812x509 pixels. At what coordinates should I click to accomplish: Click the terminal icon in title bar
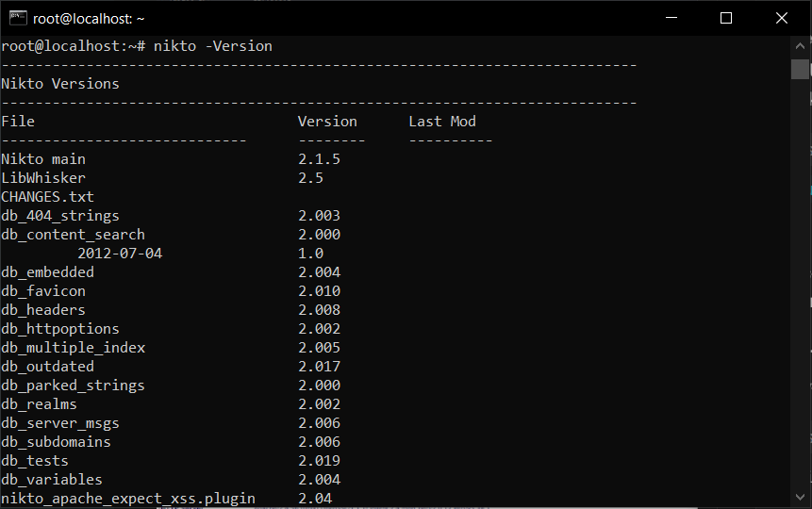coord(18,18)
